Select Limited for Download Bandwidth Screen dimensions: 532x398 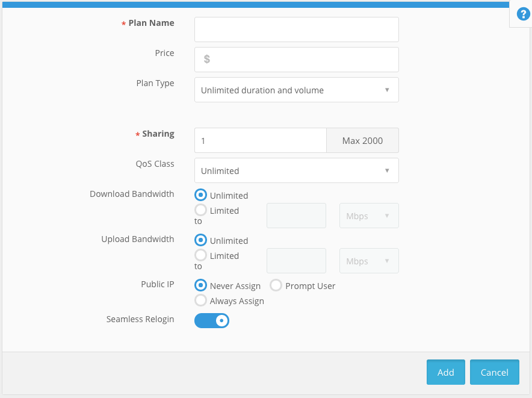point(201,210)
